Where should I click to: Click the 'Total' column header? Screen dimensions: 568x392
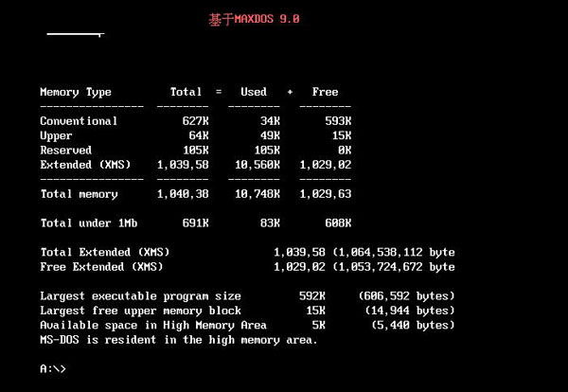186,92
